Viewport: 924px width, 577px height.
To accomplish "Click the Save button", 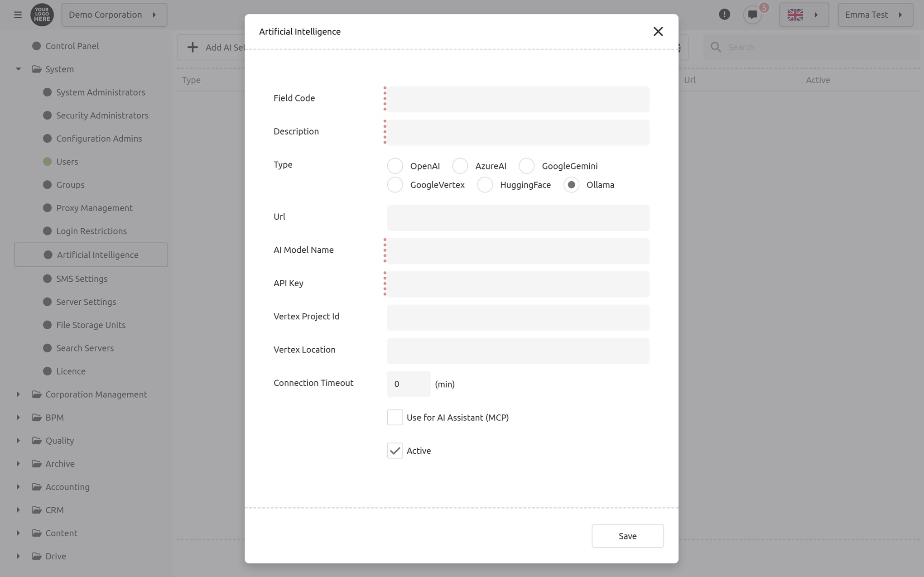I will (627, 536).
